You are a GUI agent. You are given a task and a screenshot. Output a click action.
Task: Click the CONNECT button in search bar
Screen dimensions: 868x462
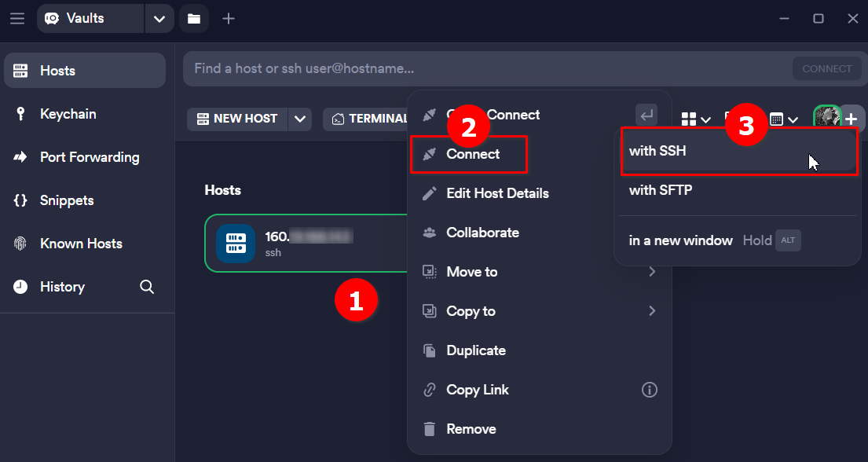pos(827,68)
